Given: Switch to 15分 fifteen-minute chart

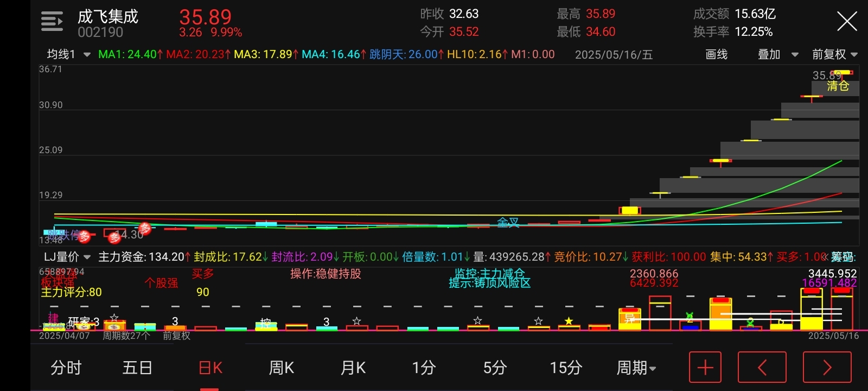Looking at the screenshot, I should pyautogui.click(x=566, y=368).
